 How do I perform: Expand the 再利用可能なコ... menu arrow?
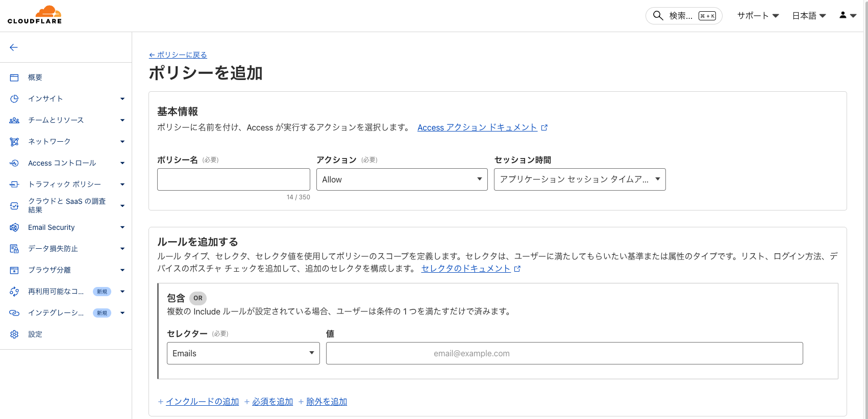coord(122,292)
